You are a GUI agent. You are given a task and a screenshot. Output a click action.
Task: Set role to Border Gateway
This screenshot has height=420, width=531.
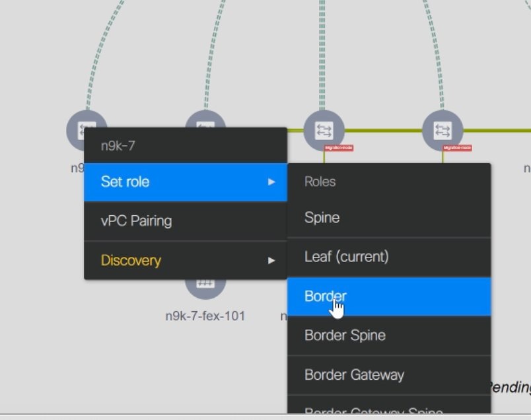tap(389, 374)
